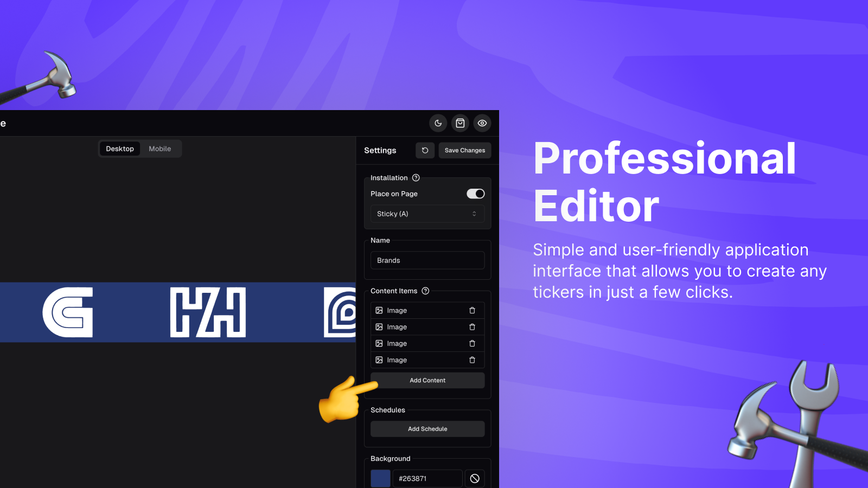Select the Desktop preview tab
868x488 pixels.
pos(119,148)
